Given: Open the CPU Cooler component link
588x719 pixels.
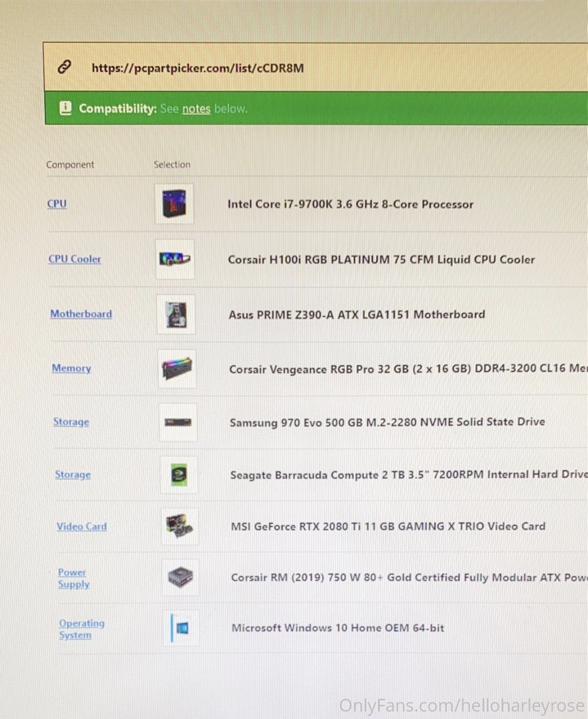Looking at the screenshot, I should [x=75, y=259].
